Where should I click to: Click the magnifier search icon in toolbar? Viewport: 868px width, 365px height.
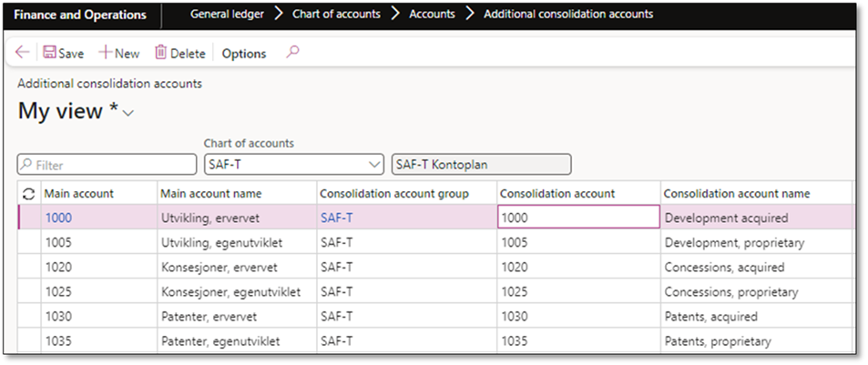tap(292, 53)
